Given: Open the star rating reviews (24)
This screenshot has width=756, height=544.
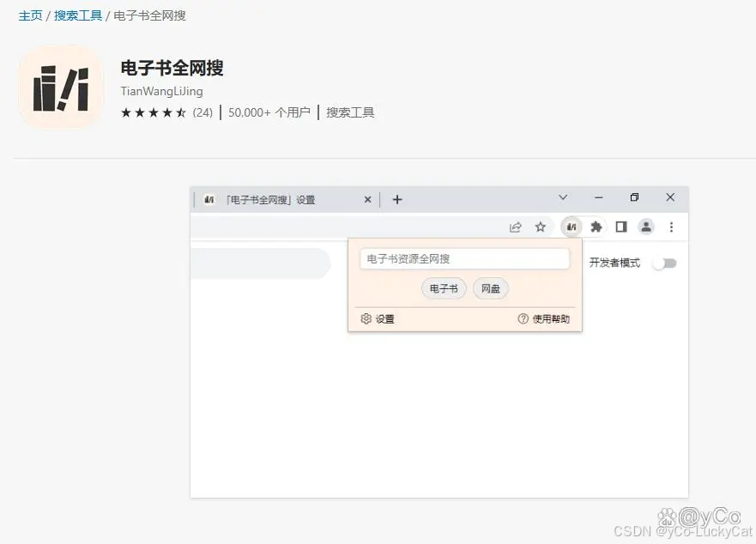Looking at the screenshot, I should pyautogui.click(x=166, y=113).
